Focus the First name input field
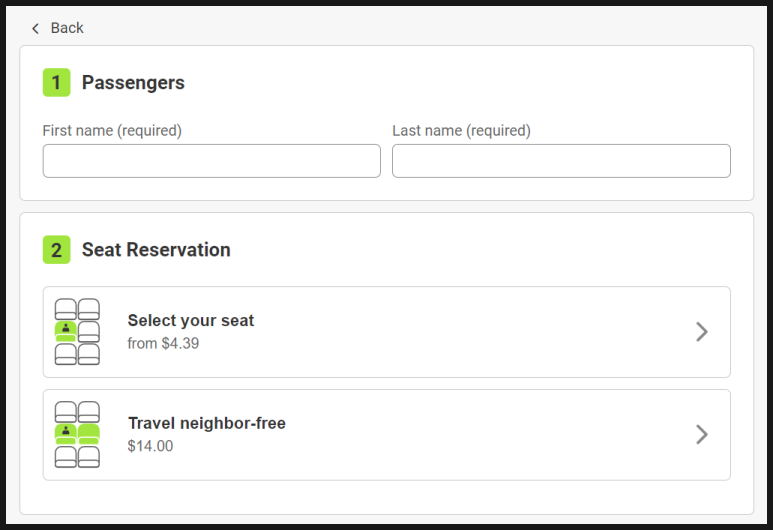The image size is (773, 530). click(211, 161)
